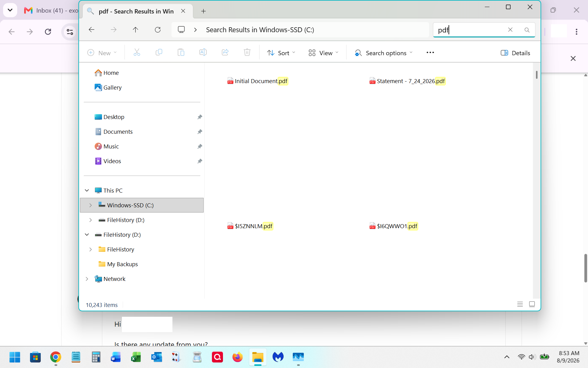
Task: Open the View dropdown
Action: [x=323, y=53]
